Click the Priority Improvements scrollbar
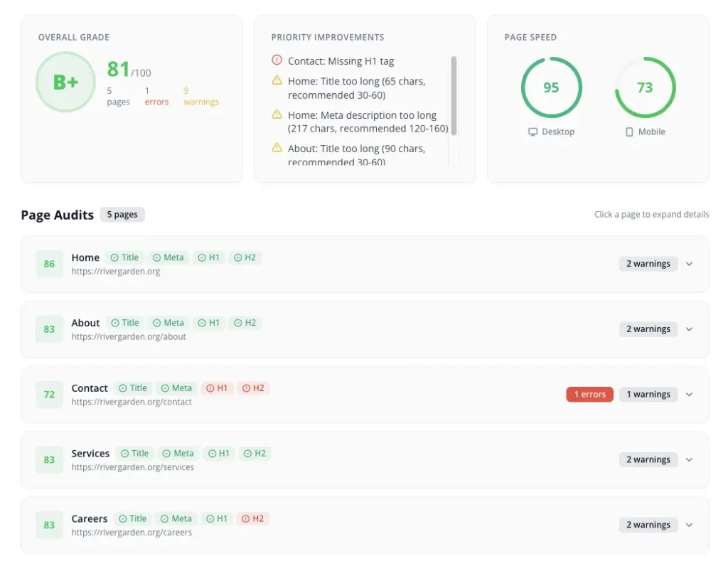This screenshot has height=566, width=728. 454,96
